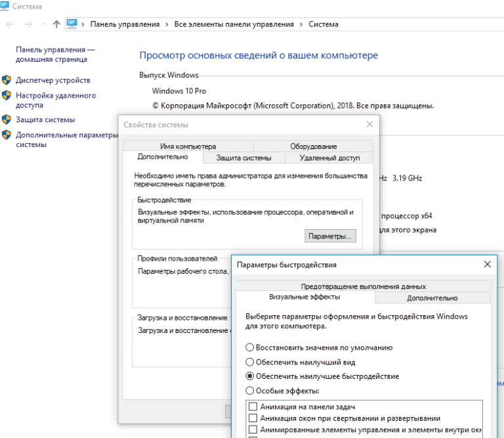The image size is (504, 438).
Task: Select Обеспечить наилучший вид radio
Action: 300,362
